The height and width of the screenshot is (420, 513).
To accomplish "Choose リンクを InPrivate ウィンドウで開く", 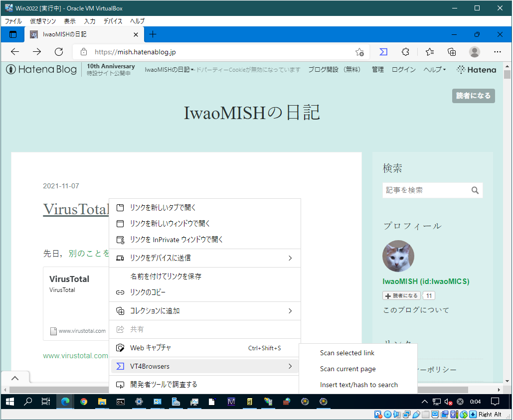I will coord(205,240).
